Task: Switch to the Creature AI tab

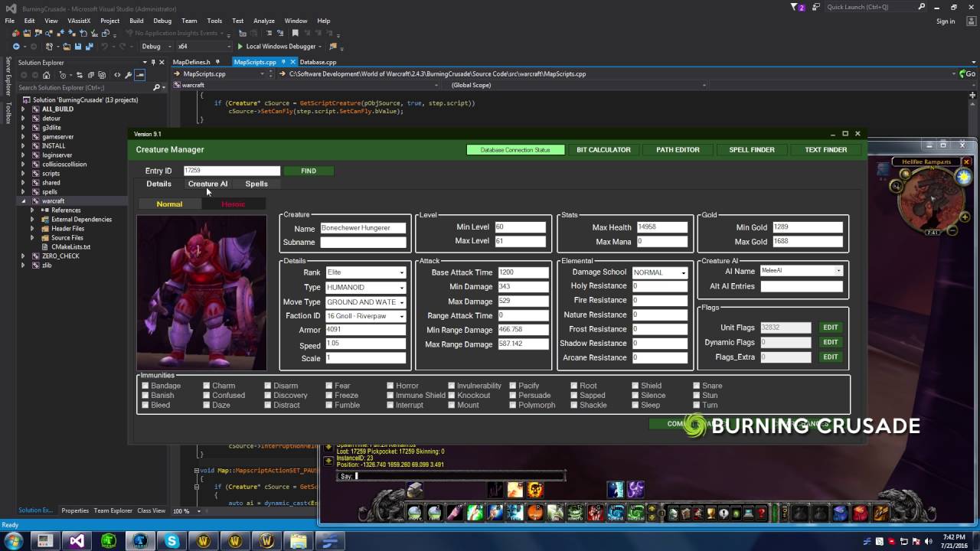Action: pos(207,184)
